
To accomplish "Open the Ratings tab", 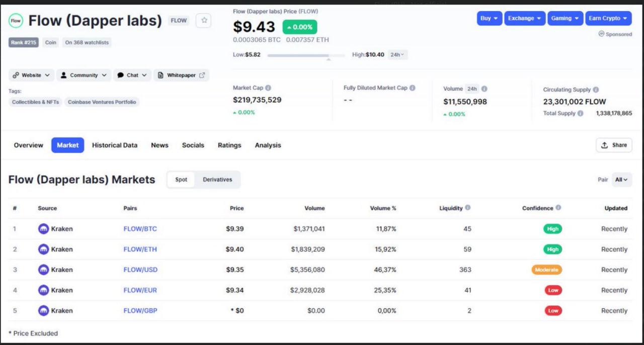I will (229, 145).
